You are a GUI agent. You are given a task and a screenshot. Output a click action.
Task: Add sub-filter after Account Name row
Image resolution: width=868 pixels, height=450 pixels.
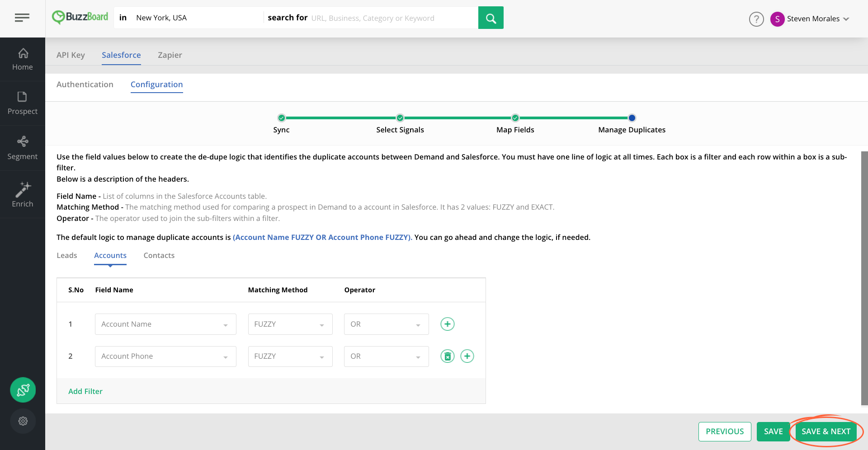448,324
